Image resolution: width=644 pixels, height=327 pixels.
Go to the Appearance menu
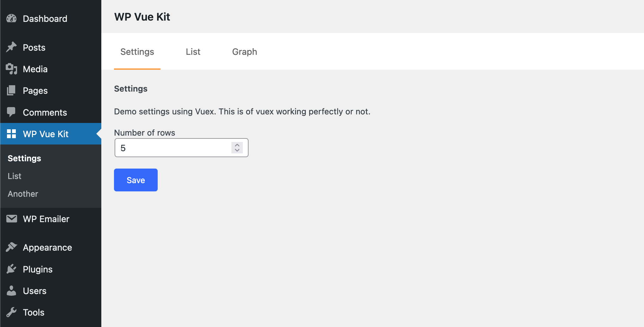tap(51, 247)
